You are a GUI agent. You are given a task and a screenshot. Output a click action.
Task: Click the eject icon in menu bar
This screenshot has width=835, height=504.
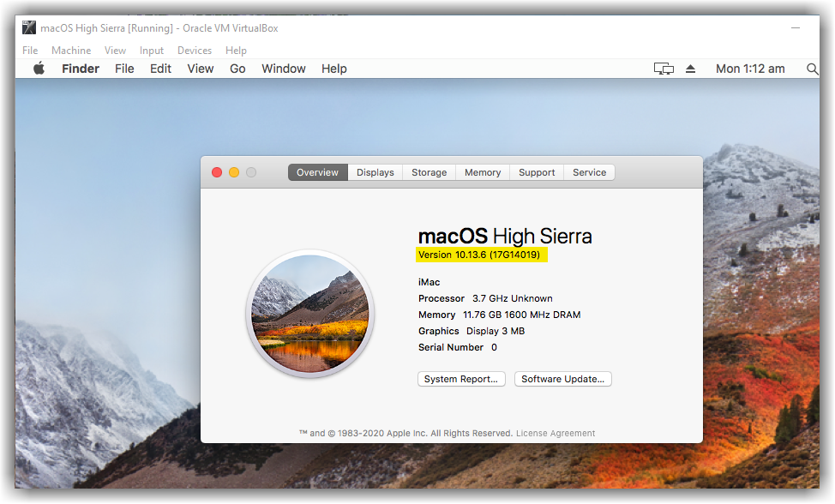coord(690,69)
